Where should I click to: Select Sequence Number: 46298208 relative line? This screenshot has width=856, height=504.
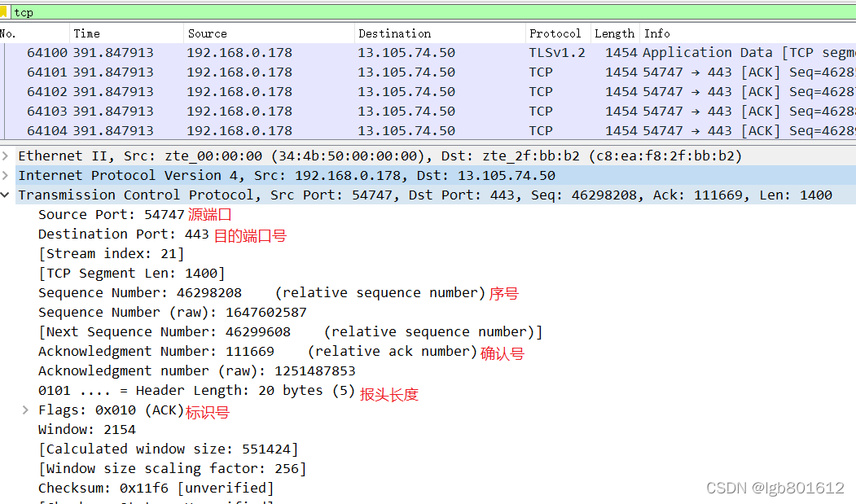coord(262,293)
